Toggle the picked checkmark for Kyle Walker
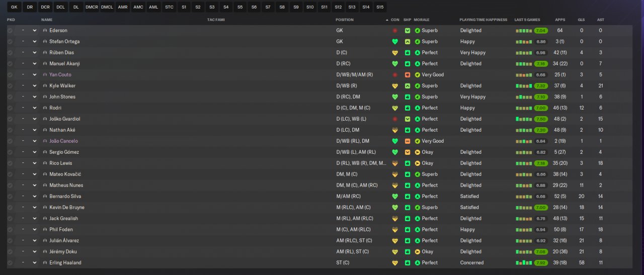The image size is (644, 275). click(x=10, y=86)
